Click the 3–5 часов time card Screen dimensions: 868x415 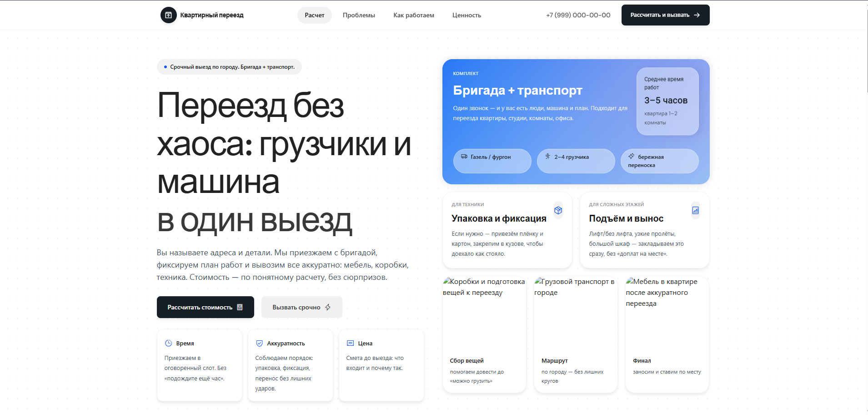(x=667, y=101)
